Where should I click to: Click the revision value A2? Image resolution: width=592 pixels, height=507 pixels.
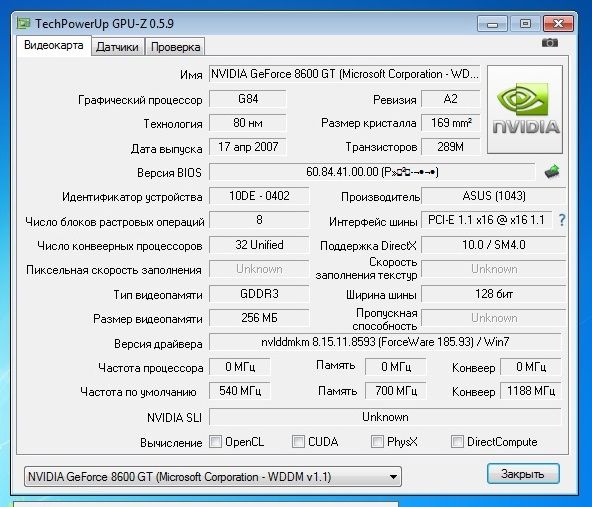pyautogui.click(x=450, y=99)
